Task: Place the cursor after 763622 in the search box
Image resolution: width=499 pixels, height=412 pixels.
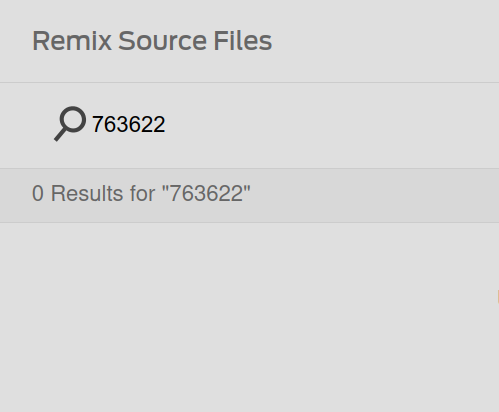Action: [x=166, y=124]
